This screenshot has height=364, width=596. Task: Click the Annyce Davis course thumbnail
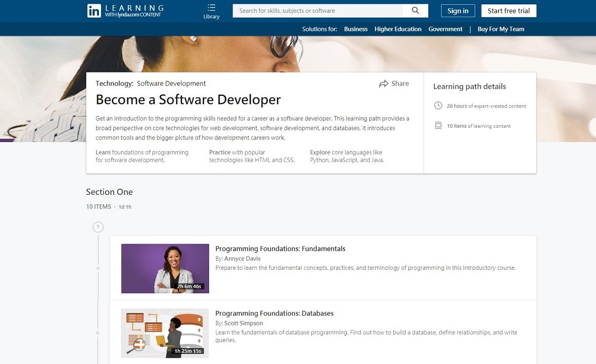[165, 268]
